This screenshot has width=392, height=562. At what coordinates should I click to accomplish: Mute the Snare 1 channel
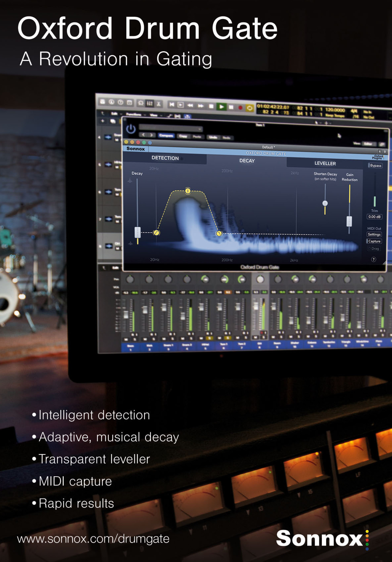point(164,339)
